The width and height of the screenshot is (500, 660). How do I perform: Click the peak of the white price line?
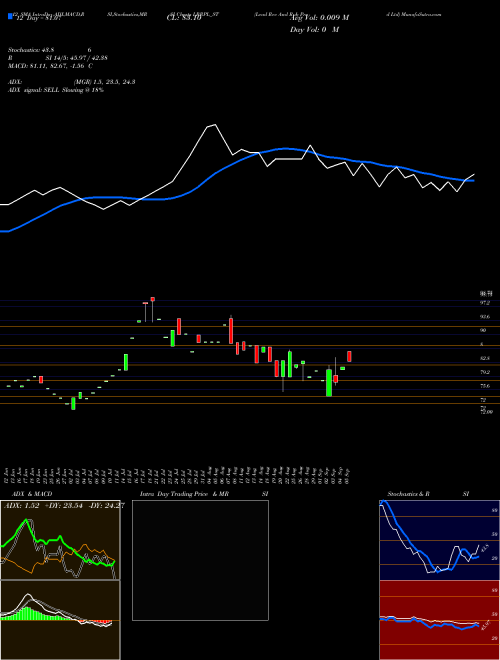coord(215,125)
